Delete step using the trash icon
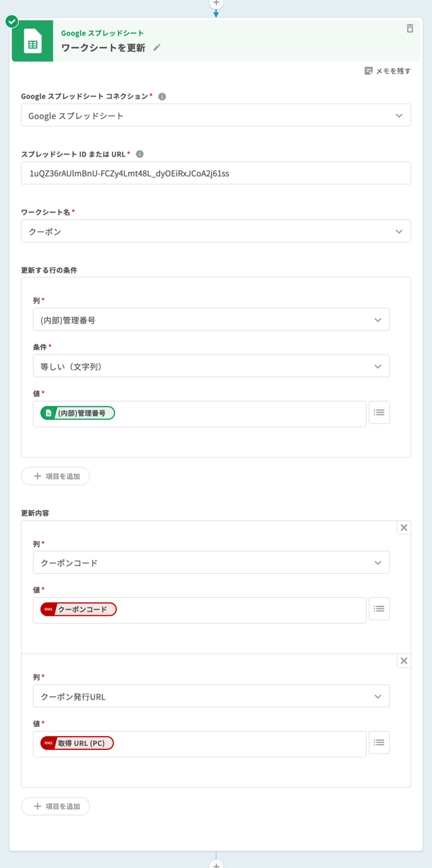432x868 pixels. 409,28
